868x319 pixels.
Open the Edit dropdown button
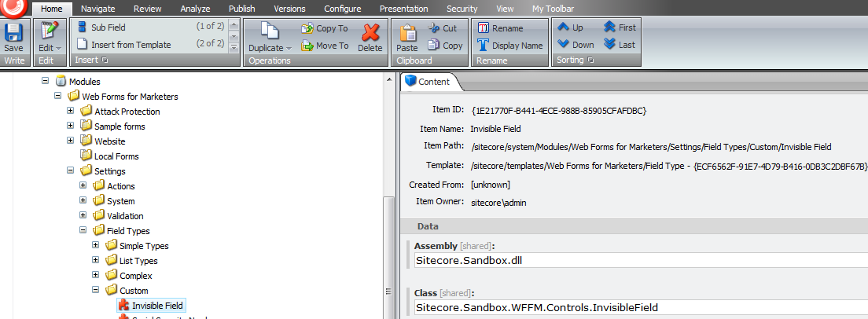(x=50, y=48)
